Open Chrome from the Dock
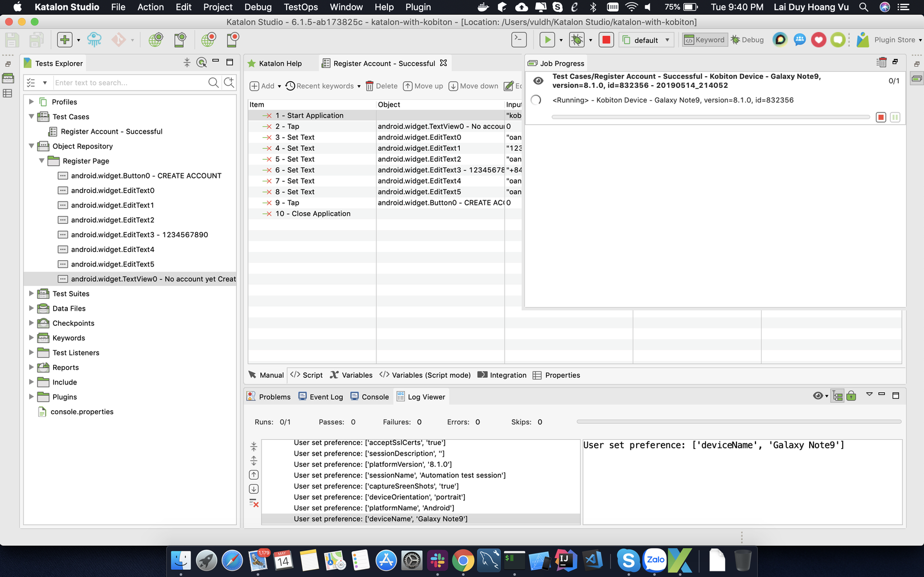 point(463,560)
